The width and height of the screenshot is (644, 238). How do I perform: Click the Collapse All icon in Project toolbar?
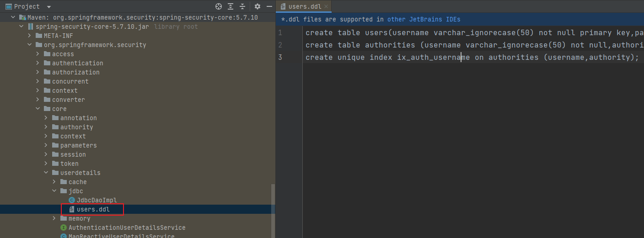point(242,6)
